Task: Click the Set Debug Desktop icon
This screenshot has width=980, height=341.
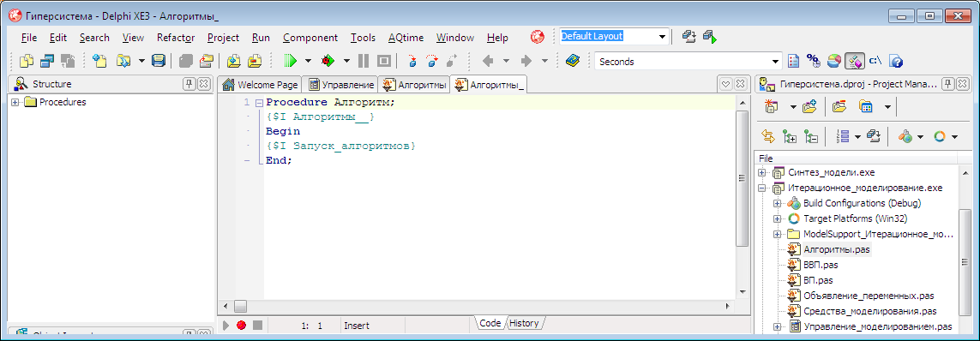Action: point(709,37)
